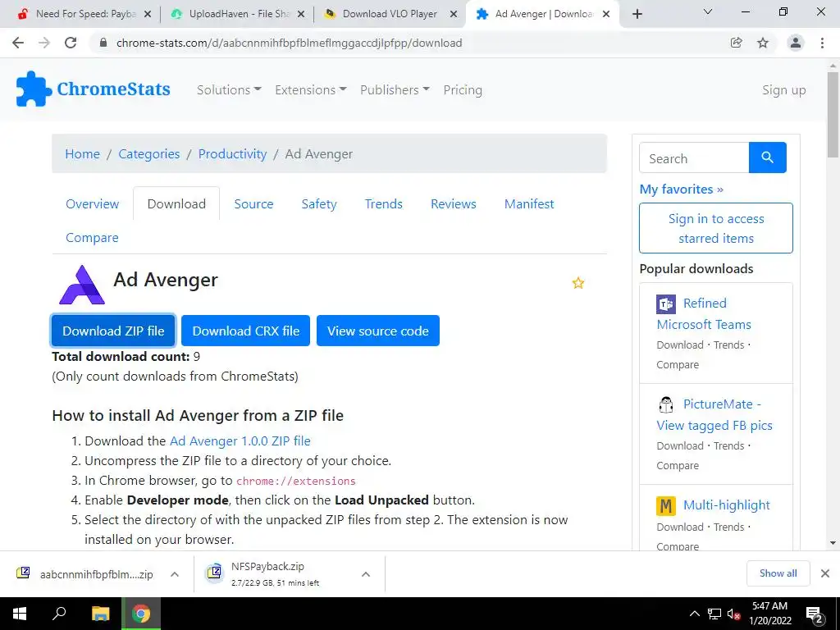Screen dimensions: 840x630
Task: Open Chrome three-dot menu
Action: [822, 43]
